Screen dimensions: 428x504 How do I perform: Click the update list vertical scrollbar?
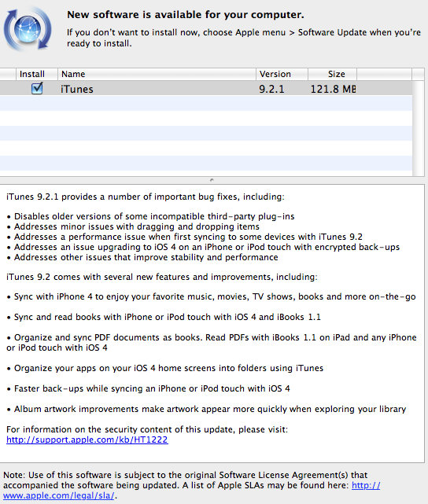418,128
